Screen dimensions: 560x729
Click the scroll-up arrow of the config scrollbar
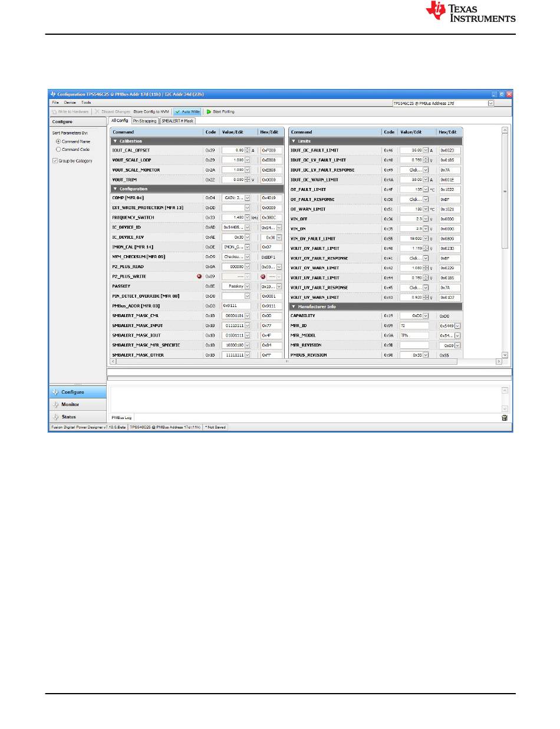coord(505,130)
